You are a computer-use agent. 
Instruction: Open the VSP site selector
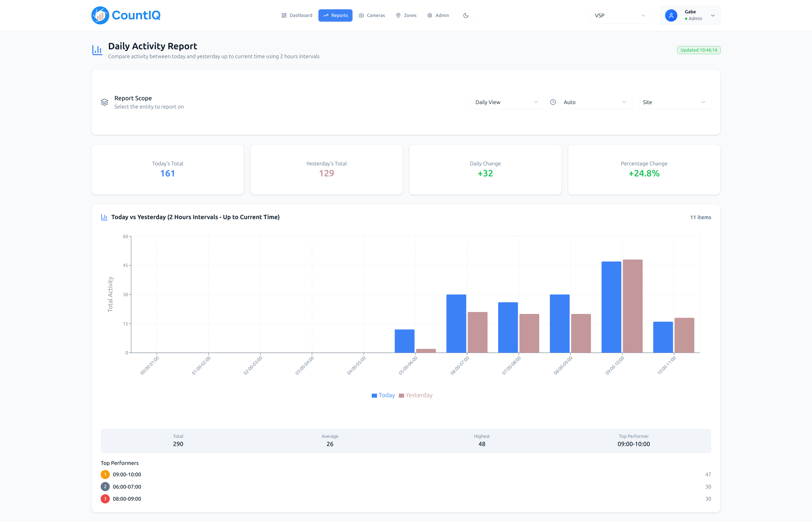coord(620,15)
